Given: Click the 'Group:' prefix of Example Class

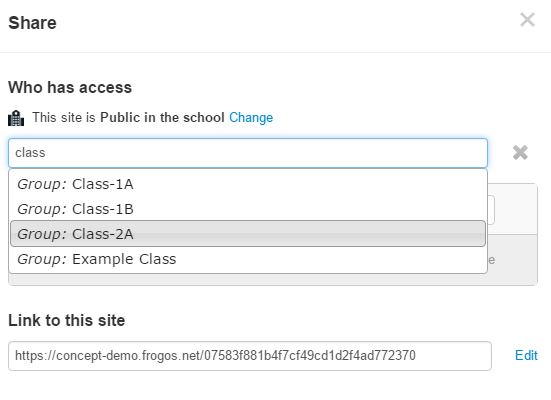Looking at the screenshot, I should (42, 259).
